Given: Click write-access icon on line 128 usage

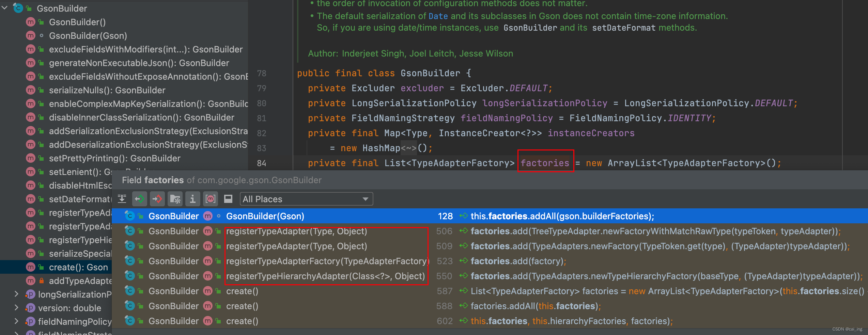Looking at the screenshot, I should 463,216.
